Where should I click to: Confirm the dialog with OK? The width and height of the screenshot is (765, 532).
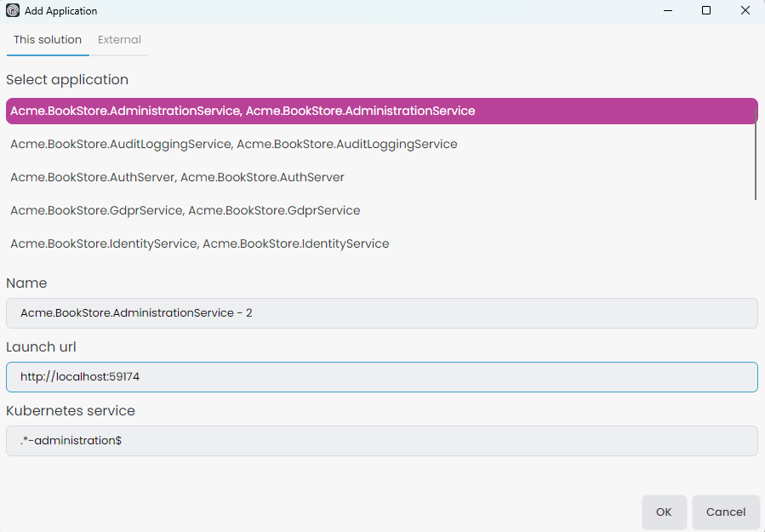(x=664, y=512)
